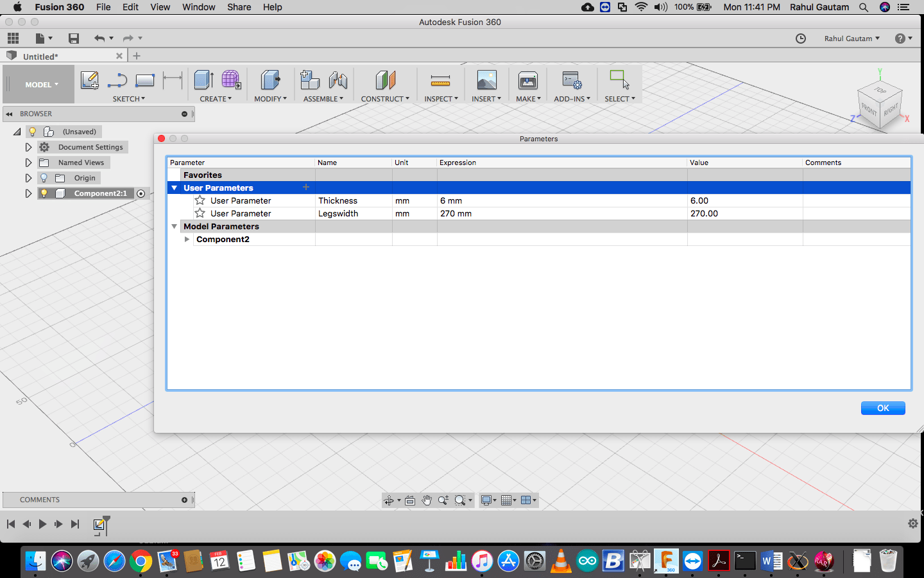Expand Document Settings in browser
924x578 pixels.
tap(28, 147)
